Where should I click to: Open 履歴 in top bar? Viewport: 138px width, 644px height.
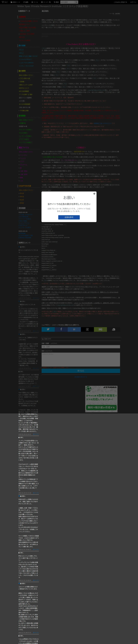click(x=56, y=2)
